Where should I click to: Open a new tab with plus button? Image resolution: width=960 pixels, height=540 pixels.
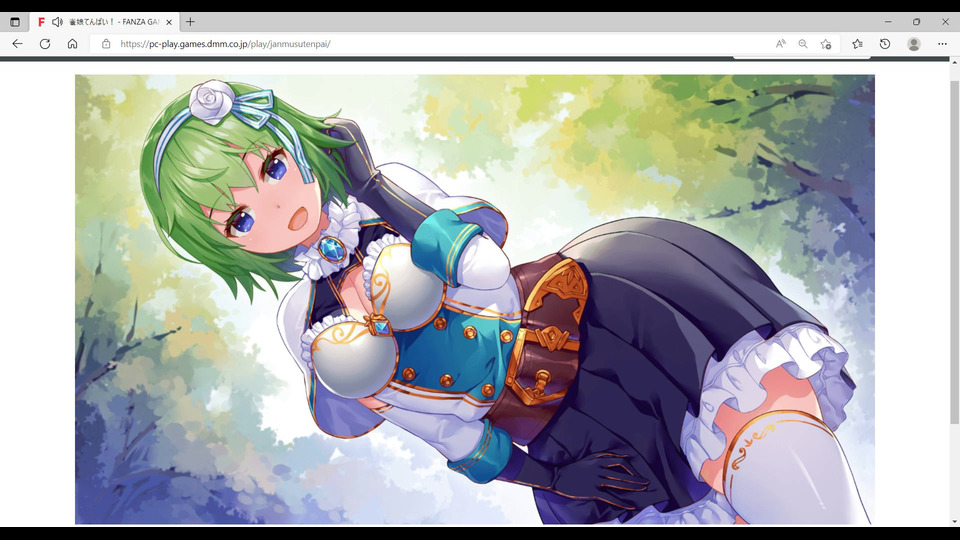tap(190, 22)
